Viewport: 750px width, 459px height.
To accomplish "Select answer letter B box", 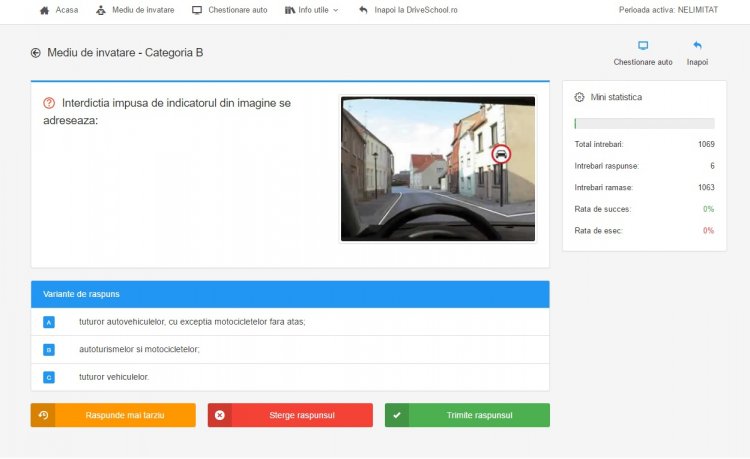I will click(x=49, y=350).
